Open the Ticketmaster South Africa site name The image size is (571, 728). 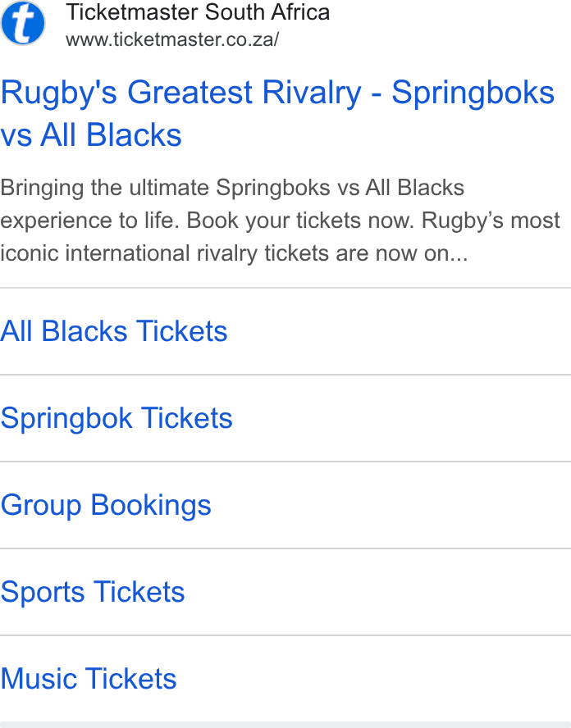[198, 12]
